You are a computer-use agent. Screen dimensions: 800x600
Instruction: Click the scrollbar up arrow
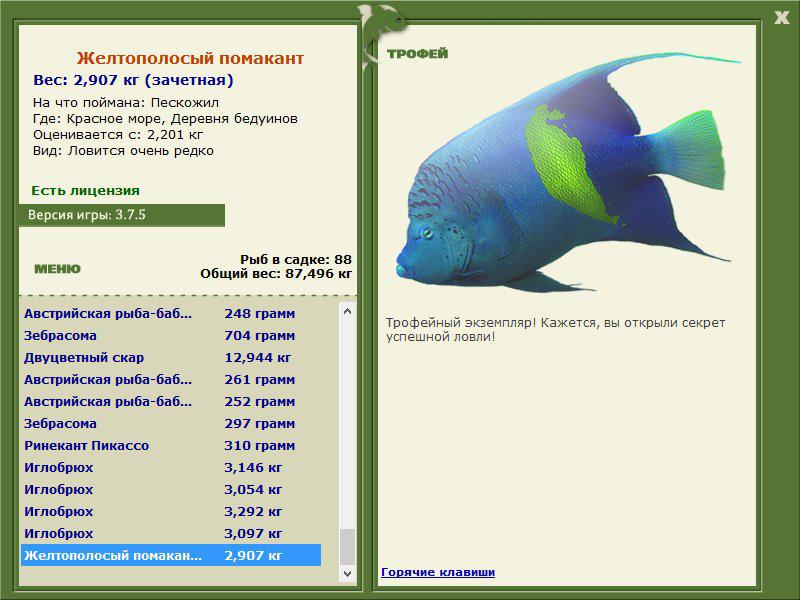pyautogui.click(x=347, y=311)
